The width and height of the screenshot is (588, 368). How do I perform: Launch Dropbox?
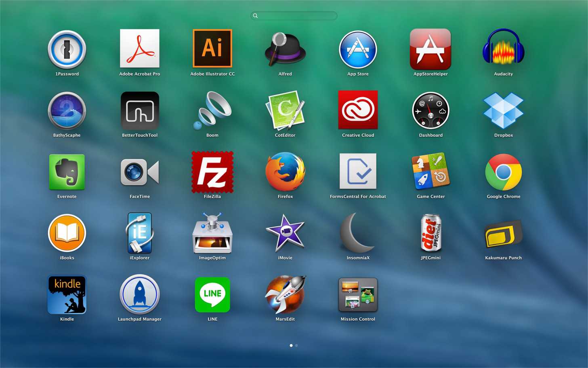click(x=503, y=110)
